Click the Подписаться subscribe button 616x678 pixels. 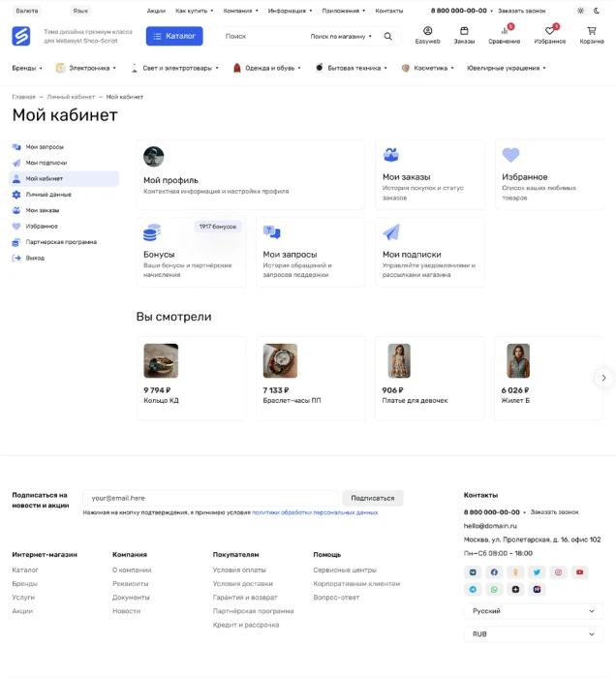click(373, 498)
